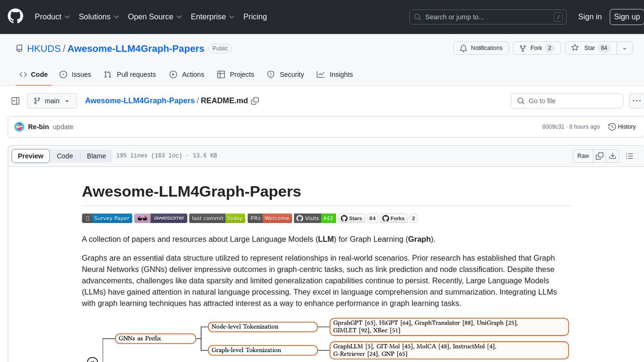The height and width of the screenshot is (362, 644).
Task: Expand the star lists dropdown arrow
Action: click(x=625, y=48)
